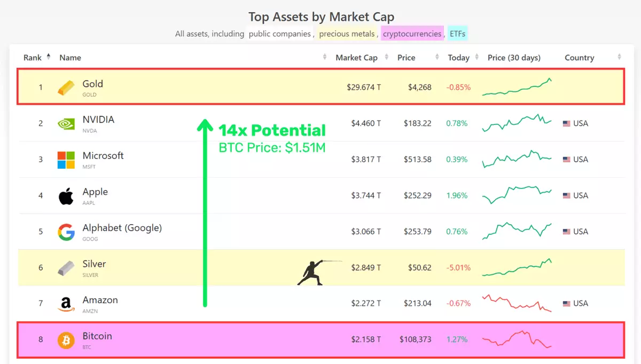
Task: Open the Alphabet (Google) asset name
Action: coord(122,228)
